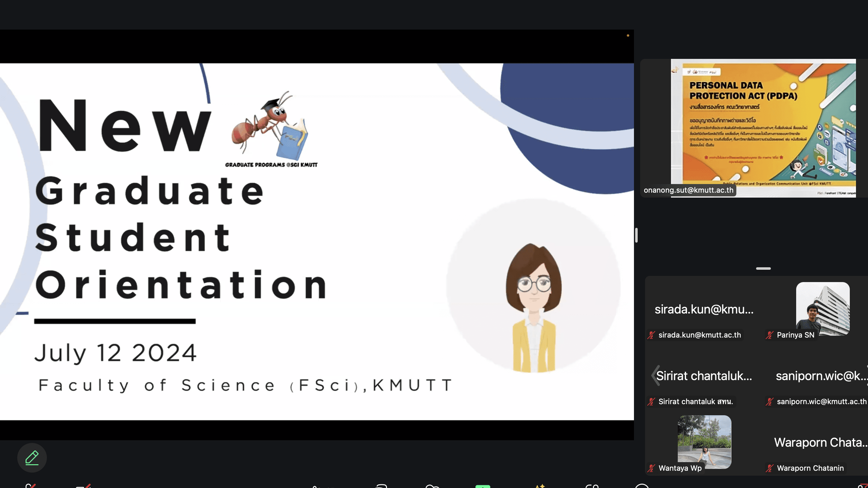
Task: Click the onanong.sut@kmutt.ac.th name label
Action: tap(689, 190)
